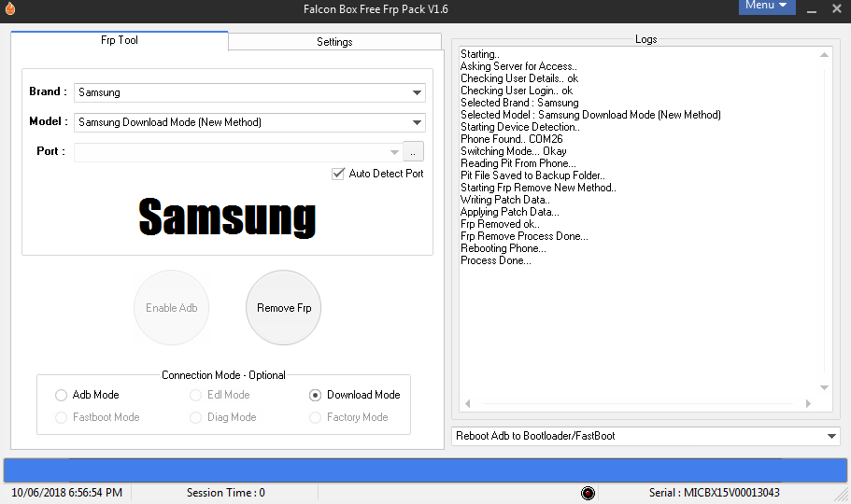The image size is (851, 504).
Task: Click the logs scroll right arrow
Action: click(x=808, y=403)
